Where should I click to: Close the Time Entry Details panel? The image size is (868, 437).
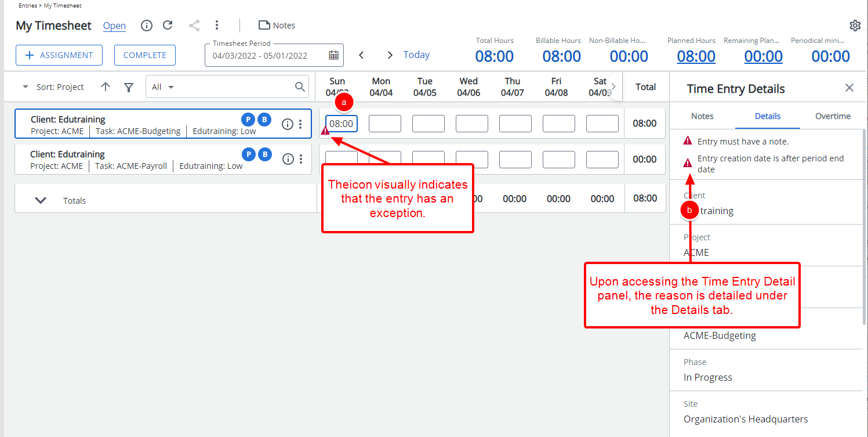[849, 88]
